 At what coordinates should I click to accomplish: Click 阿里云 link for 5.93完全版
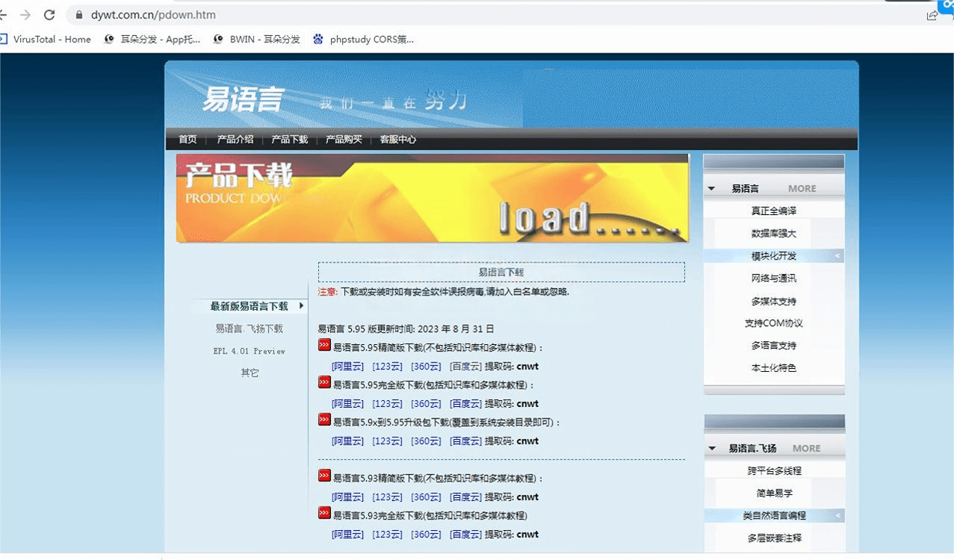pos(347,535)
